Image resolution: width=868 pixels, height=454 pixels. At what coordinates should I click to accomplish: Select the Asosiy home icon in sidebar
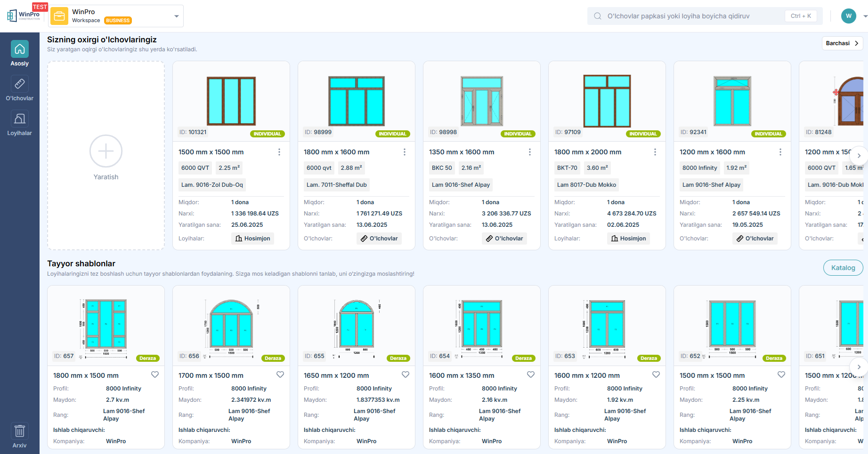(x=19, y=49)
